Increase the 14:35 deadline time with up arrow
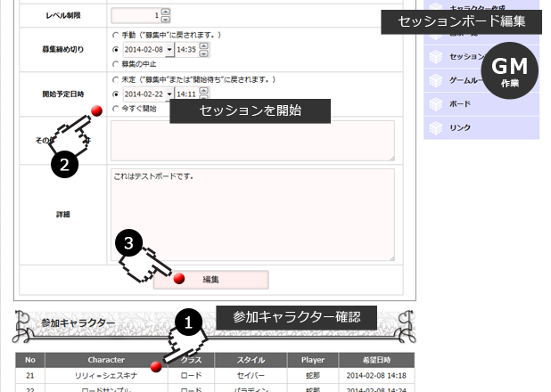The width and height of the screenshot is (551, 392). point(204,45)
